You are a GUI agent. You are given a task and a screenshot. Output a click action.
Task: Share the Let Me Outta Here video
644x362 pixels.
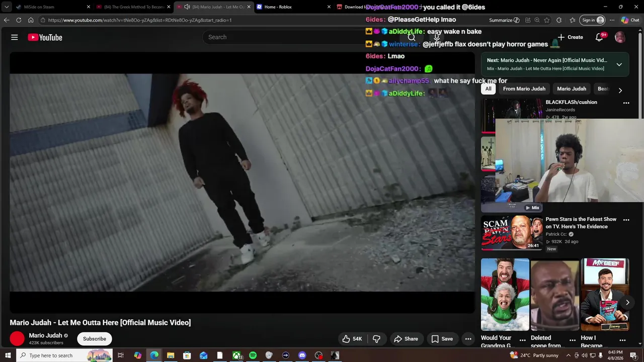pos(406,339)
